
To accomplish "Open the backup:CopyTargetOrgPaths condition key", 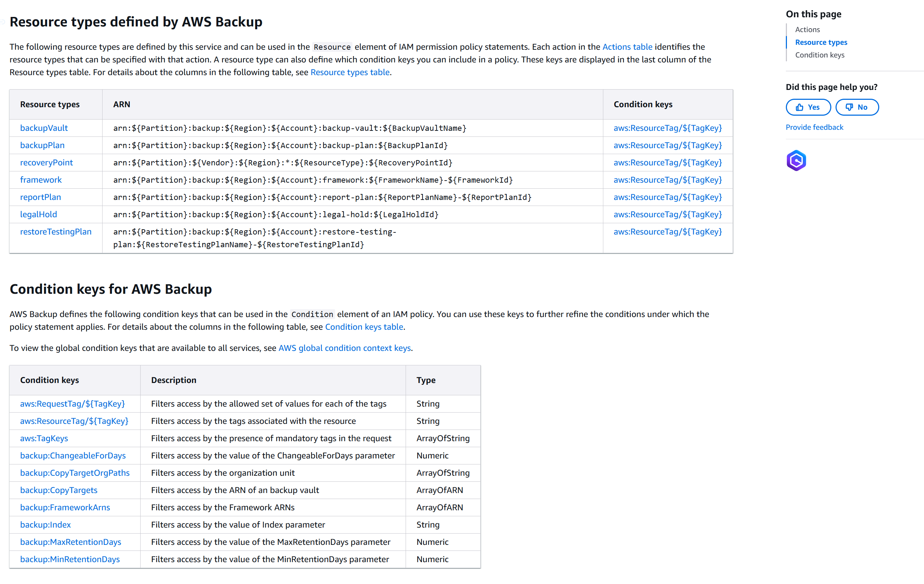I will 75,473.
